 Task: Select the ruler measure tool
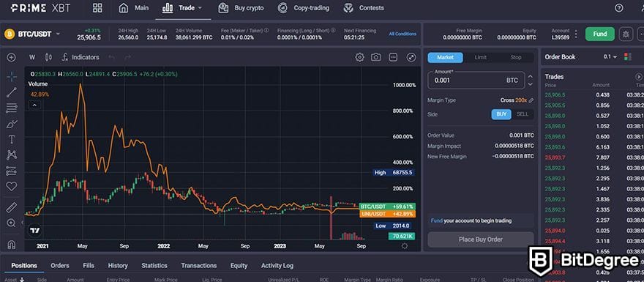[x=12, y=207]
